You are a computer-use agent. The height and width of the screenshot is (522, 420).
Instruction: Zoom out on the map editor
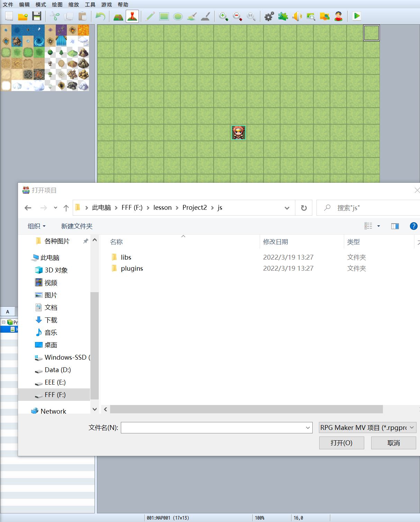(x=238, y=16)
